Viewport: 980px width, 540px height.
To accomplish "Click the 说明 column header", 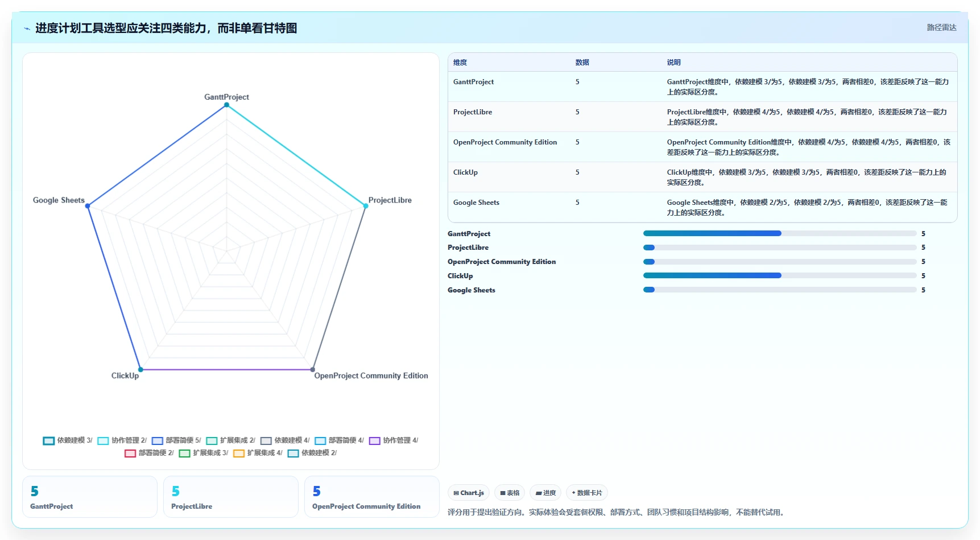I will pos(673,63).
